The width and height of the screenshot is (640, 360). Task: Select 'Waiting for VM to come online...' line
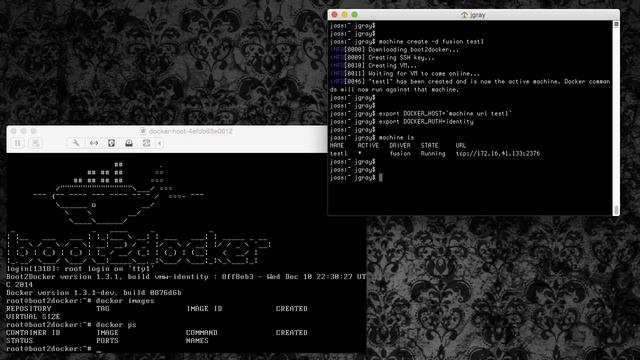click(424, 74)
